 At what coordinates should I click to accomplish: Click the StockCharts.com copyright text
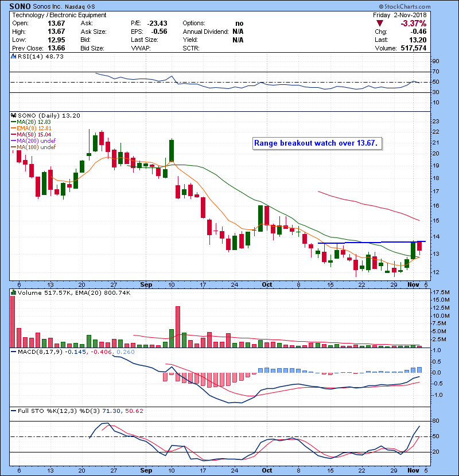click(404, 6)
